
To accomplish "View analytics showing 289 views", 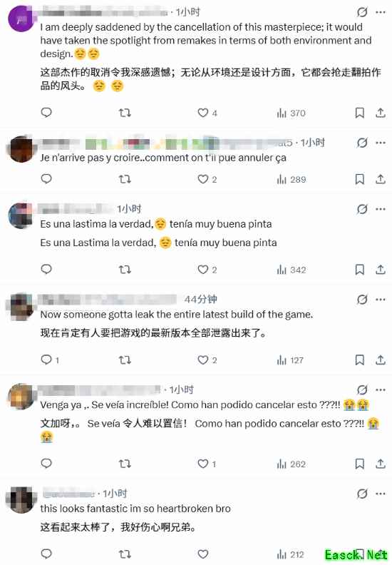I will (292, 179).
